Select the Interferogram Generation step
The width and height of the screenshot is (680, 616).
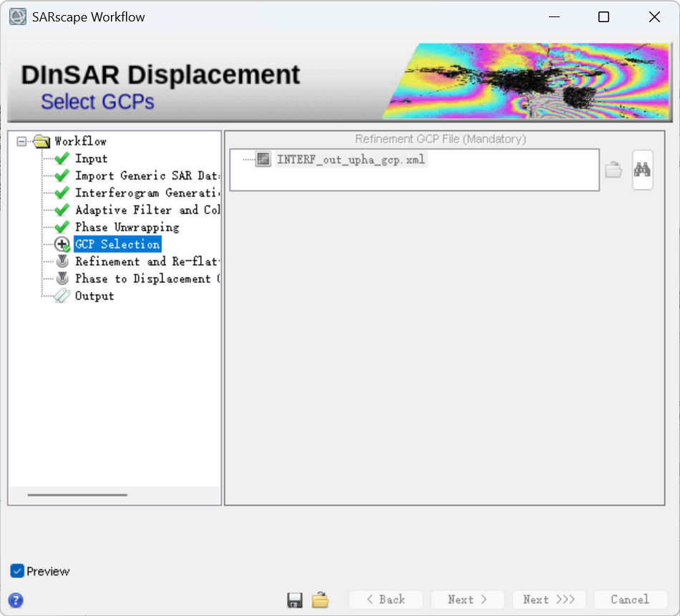[x=147, y=192]
